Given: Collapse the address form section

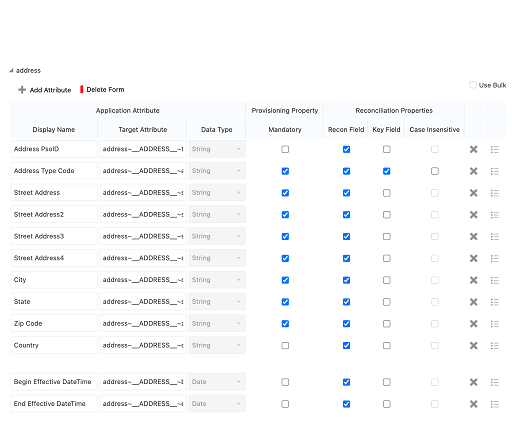Looking at the screenshot, I should pyautogui.click(x=11, y=71).
